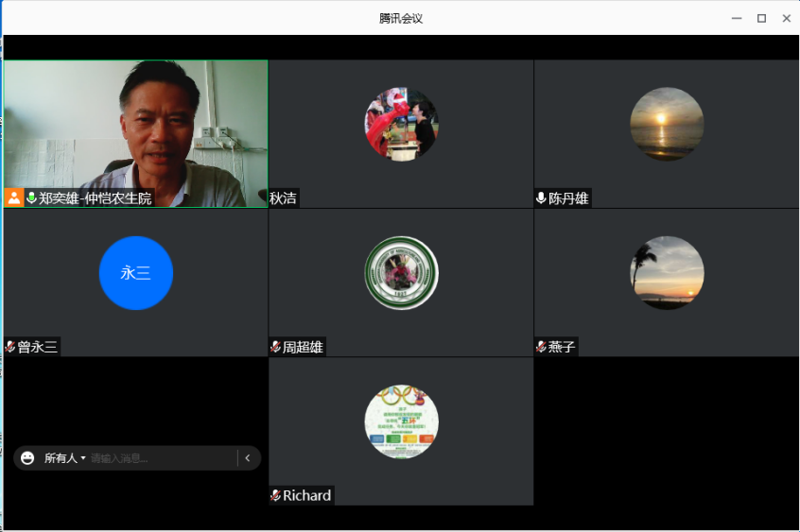The image size is (800, 532).
Task: Click the orange host icon on first video tile
Action: point(14,198)
